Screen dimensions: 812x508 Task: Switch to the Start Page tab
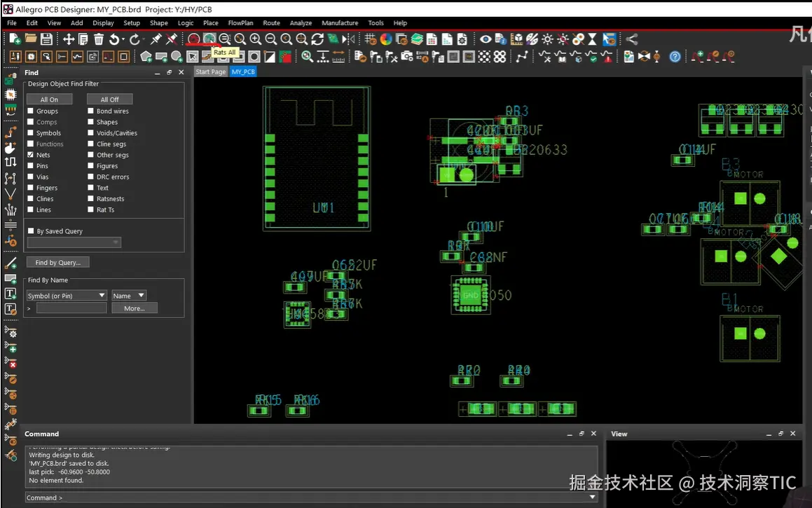(x=210, y=71)
